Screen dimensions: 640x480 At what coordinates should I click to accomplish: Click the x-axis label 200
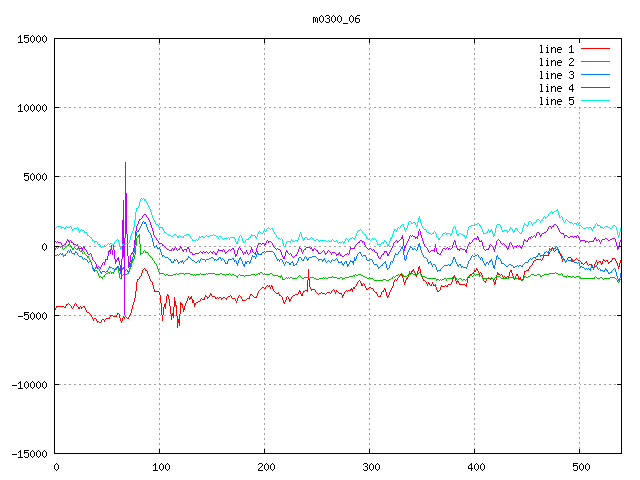[266, 467]
